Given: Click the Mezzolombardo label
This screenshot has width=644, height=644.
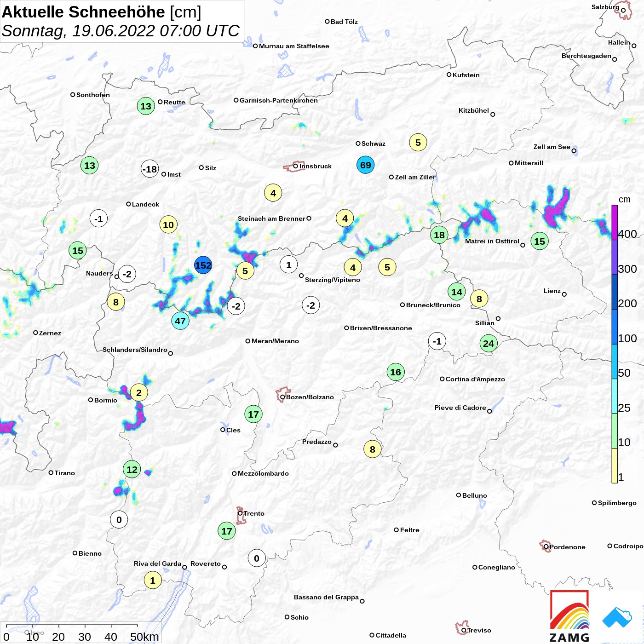Looking at the screenshot, I should 263,473.
